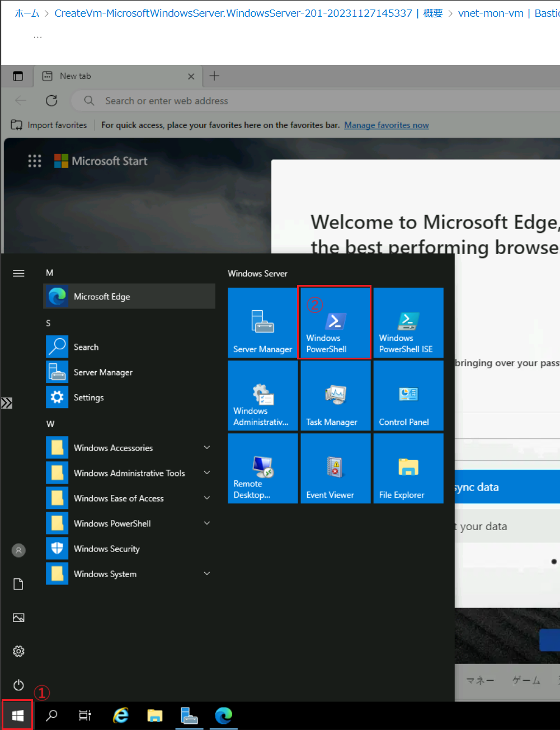Expand the Windows Administrative Tools folder
This screenshot has width=560, height=730.
(x=129, y=473)
